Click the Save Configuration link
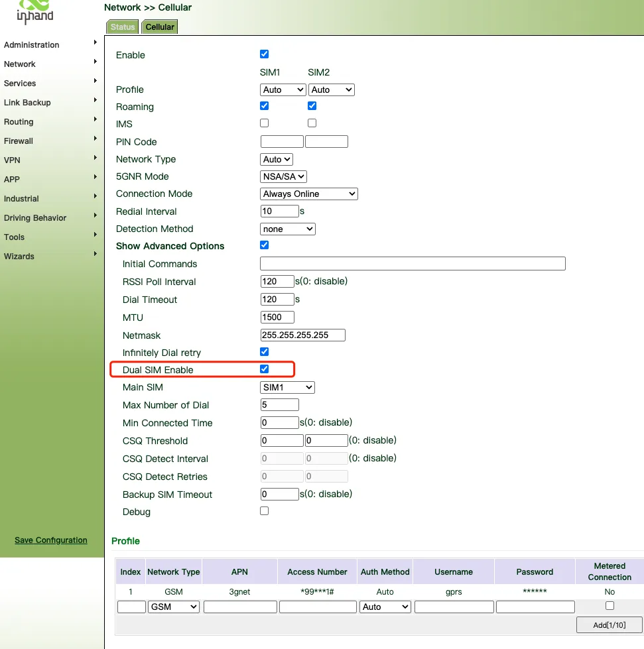 pos(51,540)
